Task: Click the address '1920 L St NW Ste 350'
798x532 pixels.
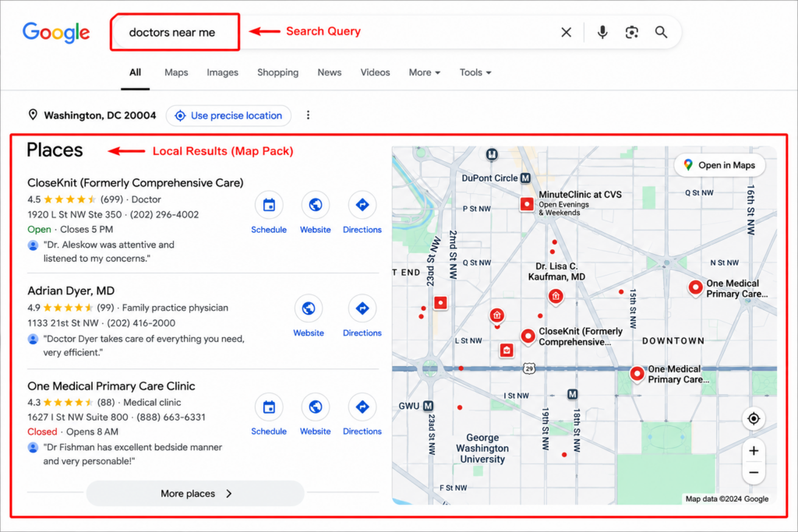Action: (75, 215)
